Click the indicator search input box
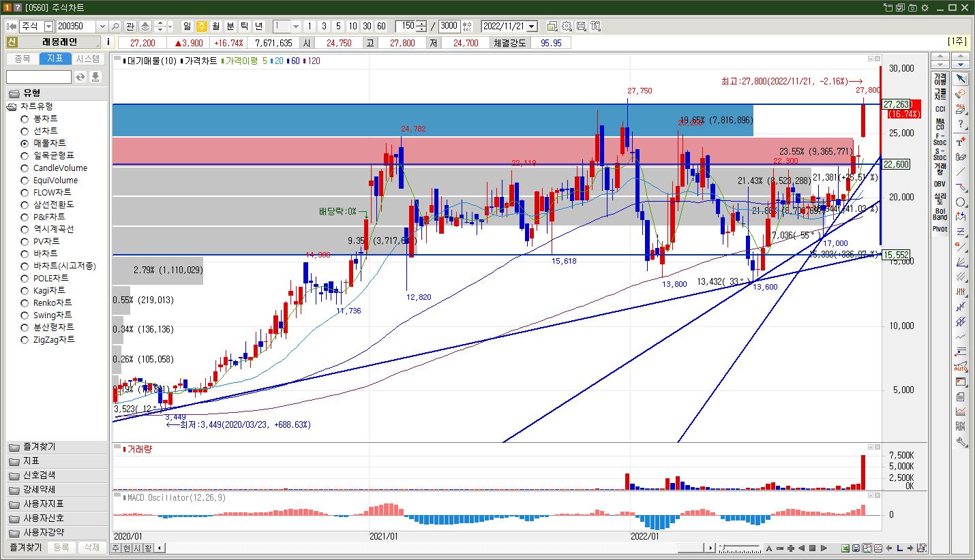The image size is (975, 560). pyautogui.click(x=39, y=77)
